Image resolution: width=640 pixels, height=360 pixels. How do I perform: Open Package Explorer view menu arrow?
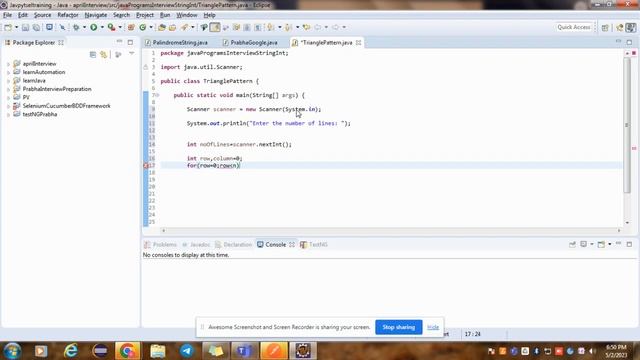tap(131, 54)
